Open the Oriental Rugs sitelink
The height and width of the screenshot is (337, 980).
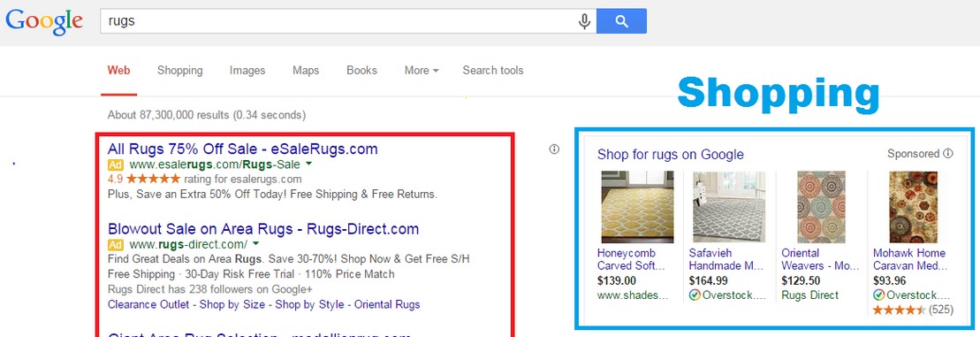point(387,305)
